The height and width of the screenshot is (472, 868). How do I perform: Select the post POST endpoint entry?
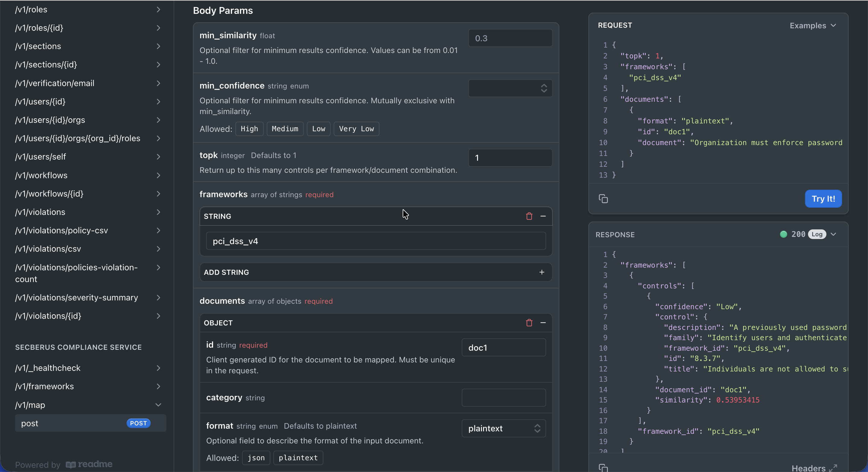pyautogui.click(x=90, y=423)
